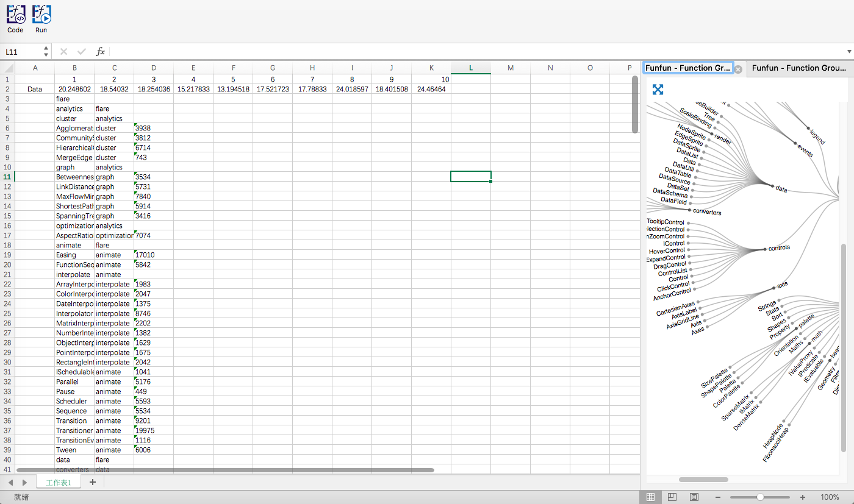This screenshot has width=854, height=504.
Task: Open the Insert Function (fx) icon
Action: 101,51
